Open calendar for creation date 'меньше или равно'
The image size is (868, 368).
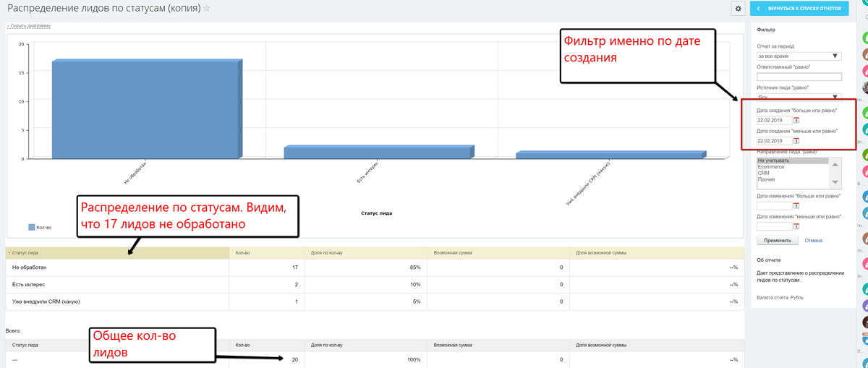[x=796, y=141]
